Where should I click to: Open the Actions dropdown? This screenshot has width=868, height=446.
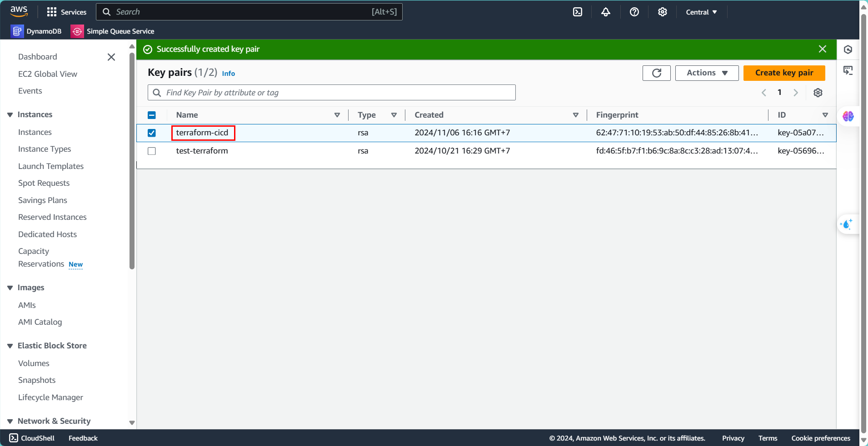(707, 73)
